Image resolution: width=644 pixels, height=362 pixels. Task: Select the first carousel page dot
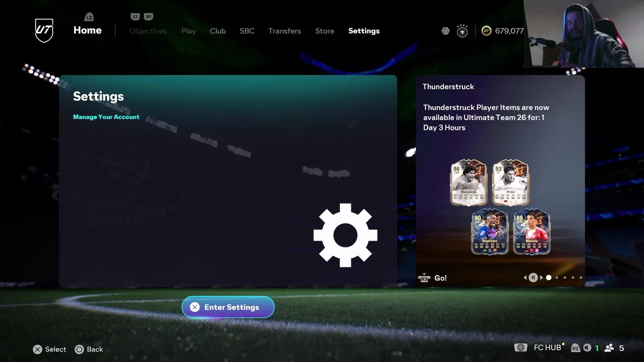click(x=549, y=278)
